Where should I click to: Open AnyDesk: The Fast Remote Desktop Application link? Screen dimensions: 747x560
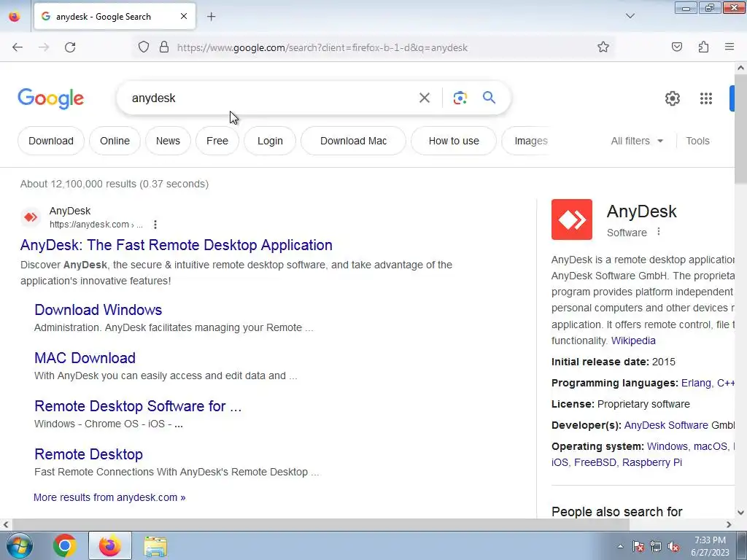tap(177, 245)
